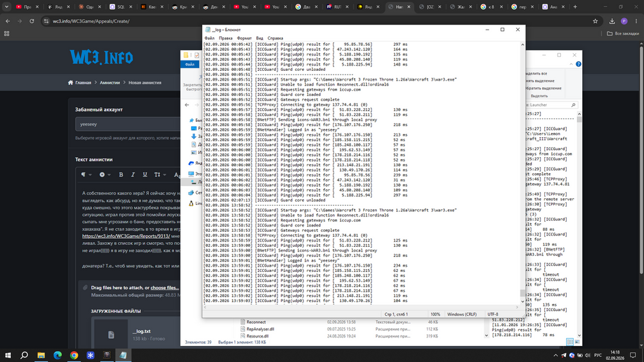This screenshot has height=362, width=644.
Task: Open the apps grid in bookmarks bar
Action: (6, 33)
